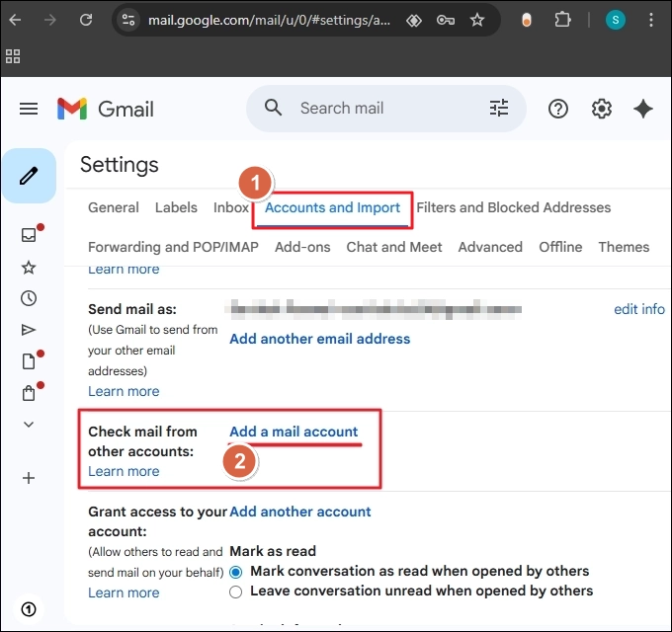Click the address bar URL text
This screenshot has height=632, width=672.
[x=269, y=20]
